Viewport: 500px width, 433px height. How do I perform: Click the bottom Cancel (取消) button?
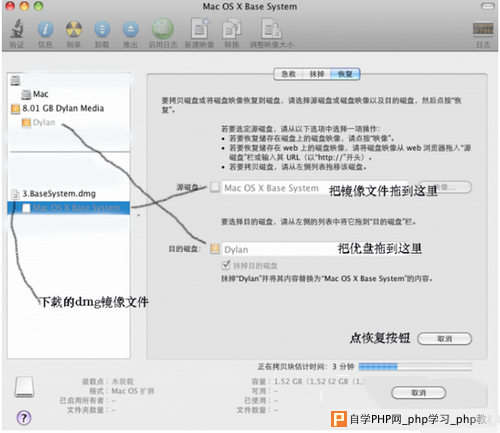tap(419, 393)
